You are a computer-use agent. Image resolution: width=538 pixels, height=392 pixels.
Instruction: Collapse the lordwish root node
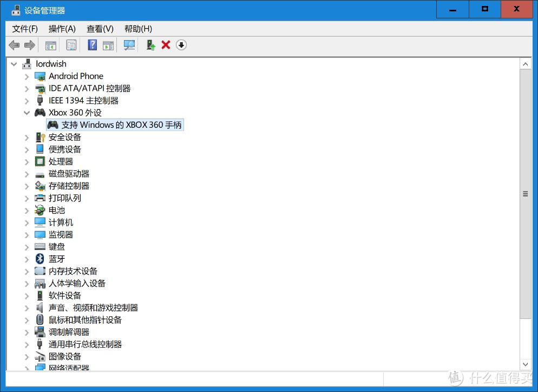[x=14, y=64]
